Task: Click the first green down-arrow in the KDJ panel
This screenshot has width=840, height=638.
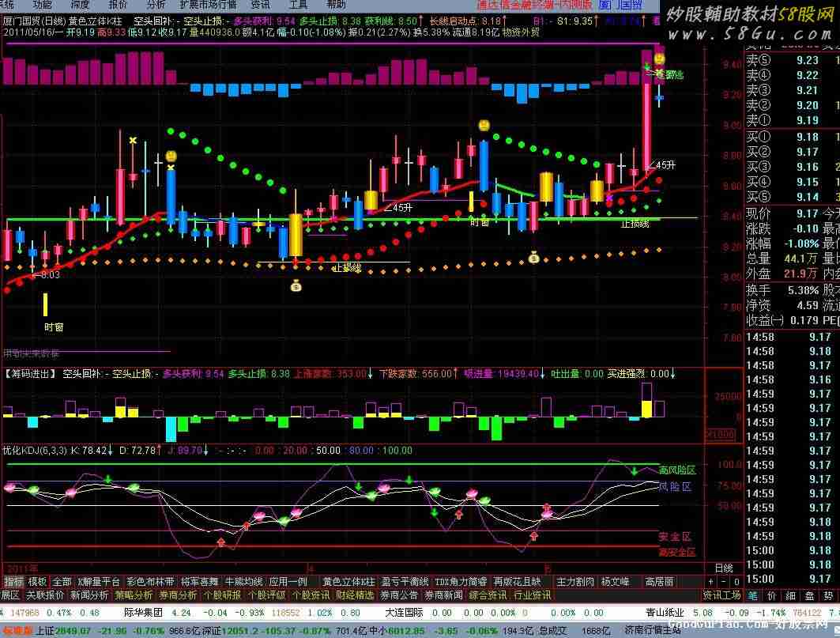Action: pyautogui.click(x=107, y=479)
